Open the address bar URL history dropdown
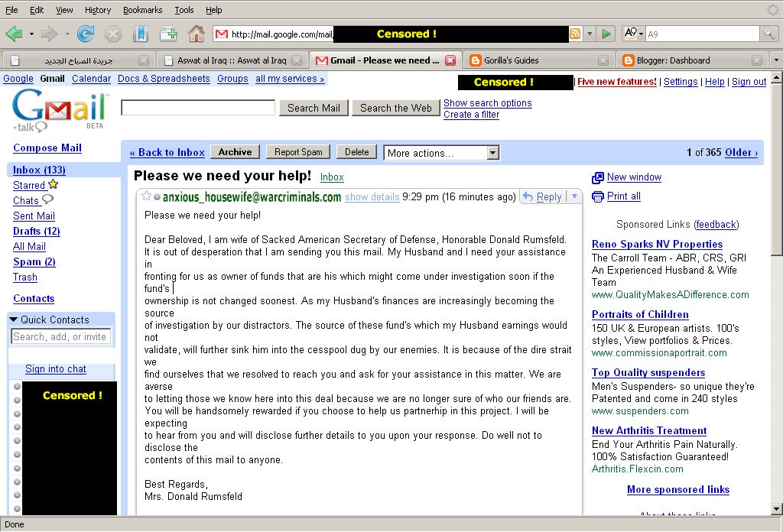 click(590, 34)
